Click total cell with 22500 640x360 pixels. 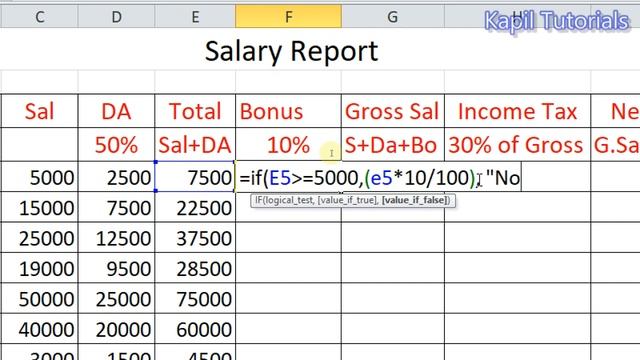[x=195, y=207]
